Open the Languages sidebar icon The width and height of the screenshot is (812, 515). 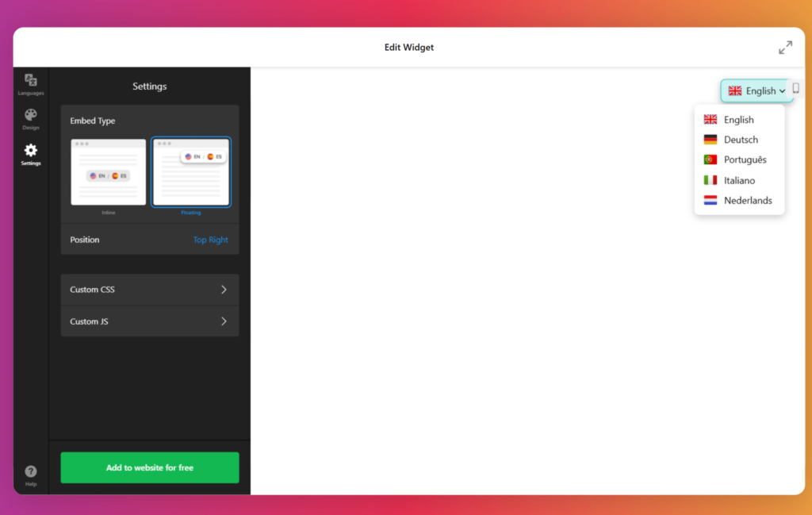click(x=31, y=82)
